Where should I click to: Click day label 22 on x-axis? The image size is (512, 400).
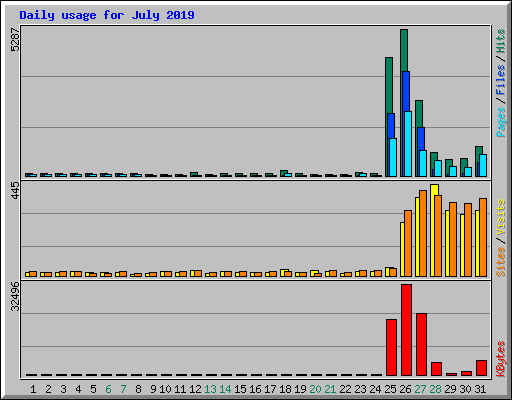[x=345, y=389]
